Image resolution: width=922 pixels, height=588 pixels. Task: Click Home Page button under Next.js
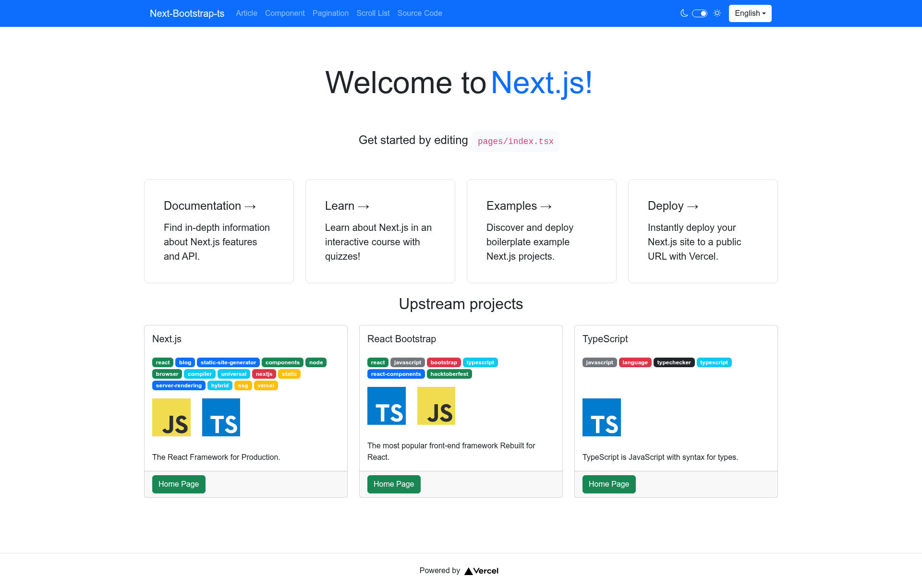click(179, 484)
